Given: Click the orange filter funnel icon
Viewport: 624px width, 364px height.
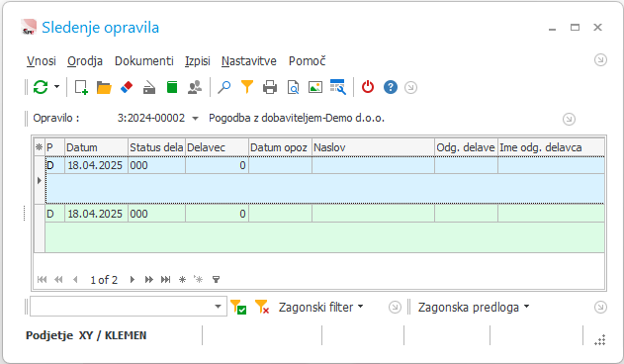Looking at the screenshot, I should click(x=247, y=87).
